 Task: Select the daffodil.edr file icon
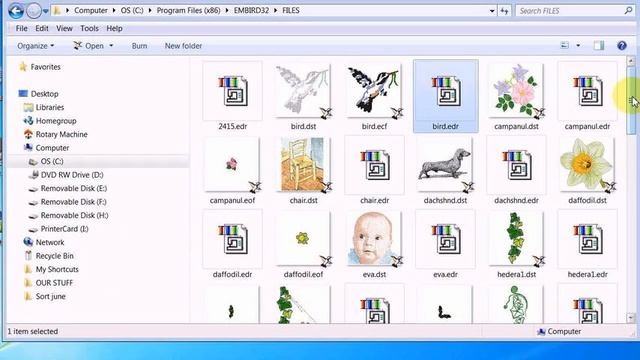click(232, 240)
